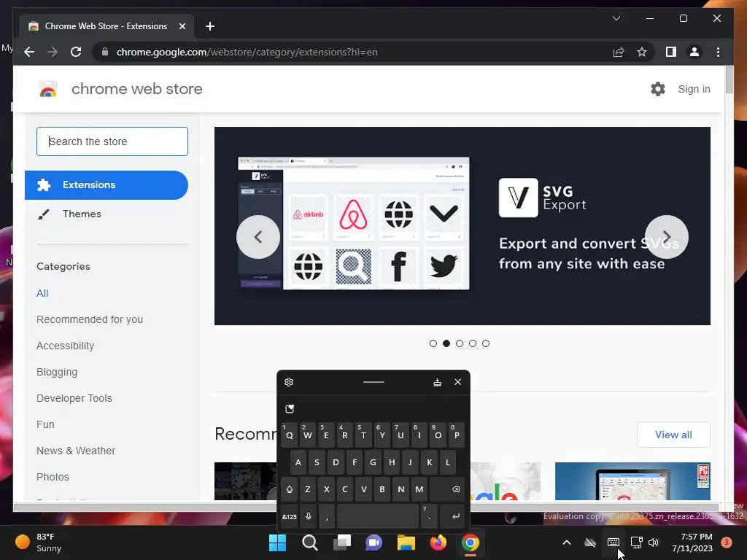747x560 pixels.
Task: Open News & Weather category
Action: (76, 451)
